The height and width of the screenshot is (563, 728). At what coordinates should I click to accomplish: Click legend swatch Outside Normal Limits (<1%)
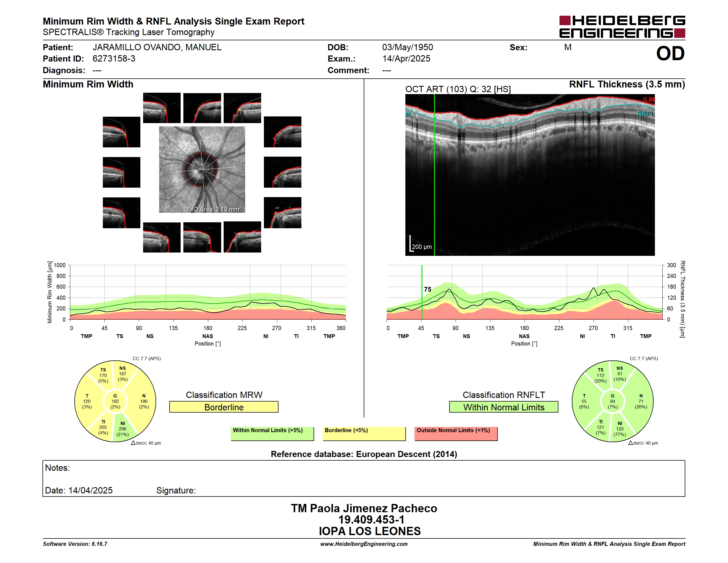[x=456, y=434]
